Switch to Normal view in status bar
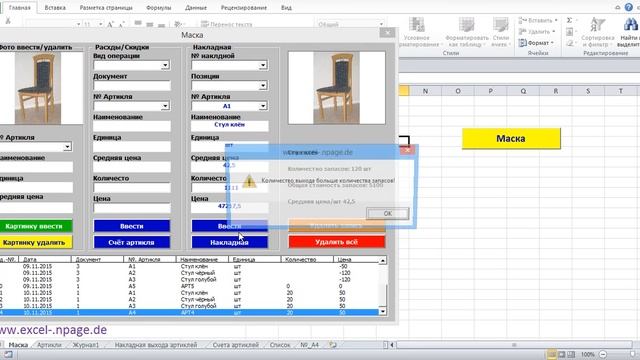Image resolution: width=640 pixels, height=360 pixels. coord(551,354)
